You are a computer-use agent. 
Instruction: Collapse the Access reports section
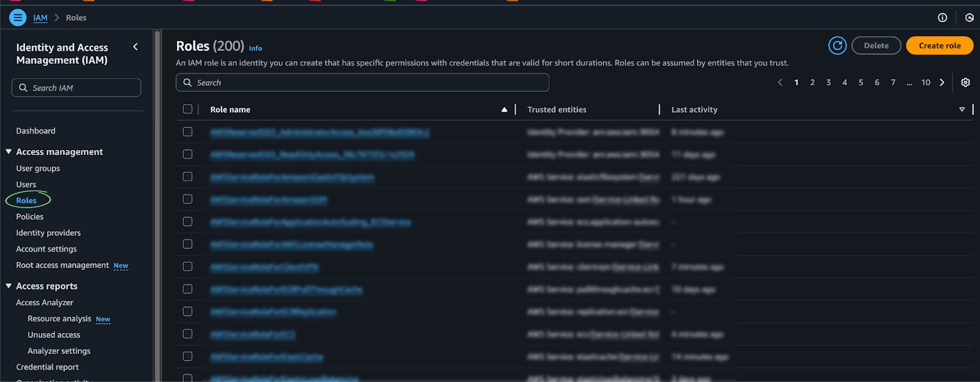tap(9, 286)
